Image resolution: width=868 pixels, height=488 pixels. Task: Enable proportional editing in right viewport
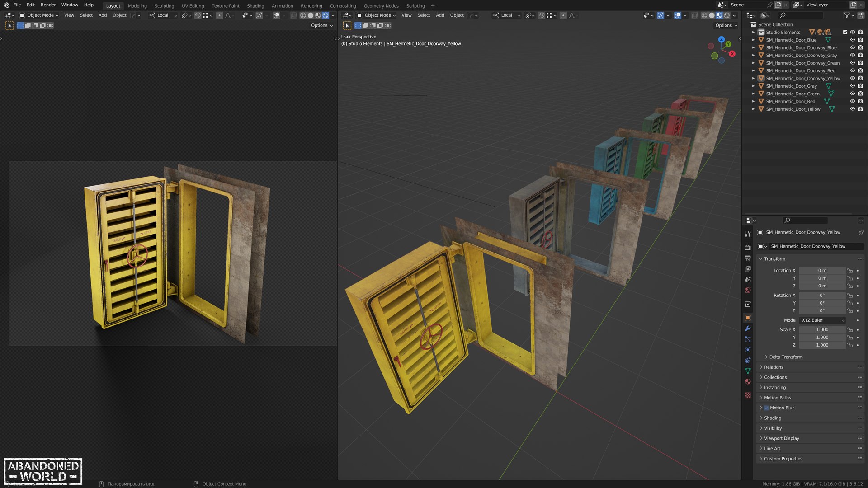(563, 15)
